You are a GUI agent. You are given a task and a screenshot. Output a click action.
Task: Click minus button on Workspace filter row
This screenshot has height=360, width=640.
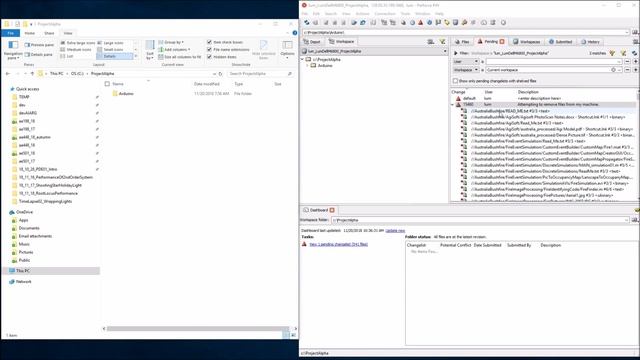(628, 70)
